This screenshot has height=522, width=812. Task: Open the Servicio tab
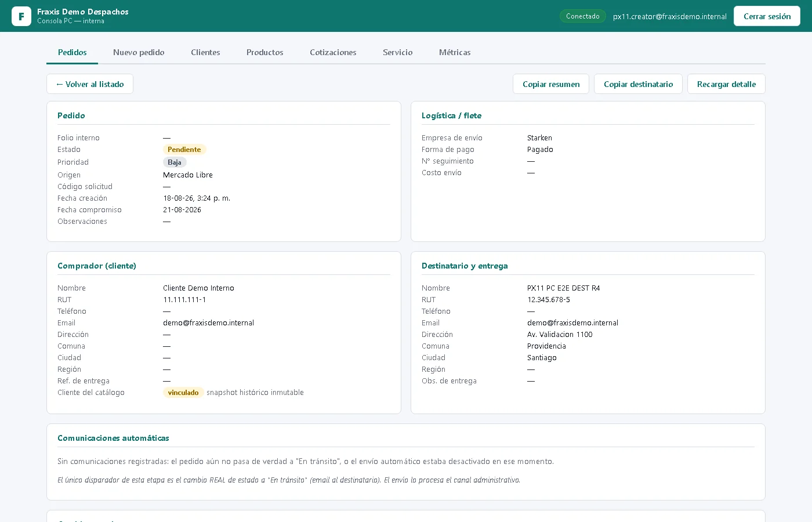pos(398,52)
